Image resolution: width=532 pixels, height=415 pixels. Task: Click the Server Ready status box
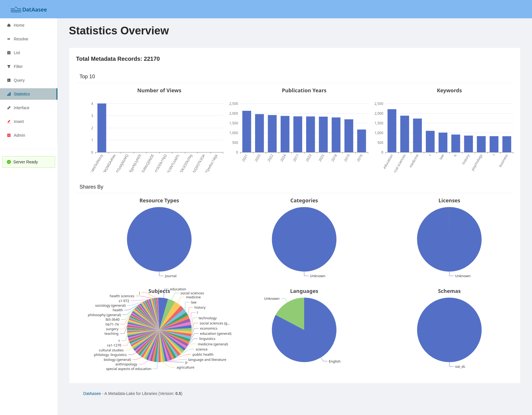coord(28,162)
